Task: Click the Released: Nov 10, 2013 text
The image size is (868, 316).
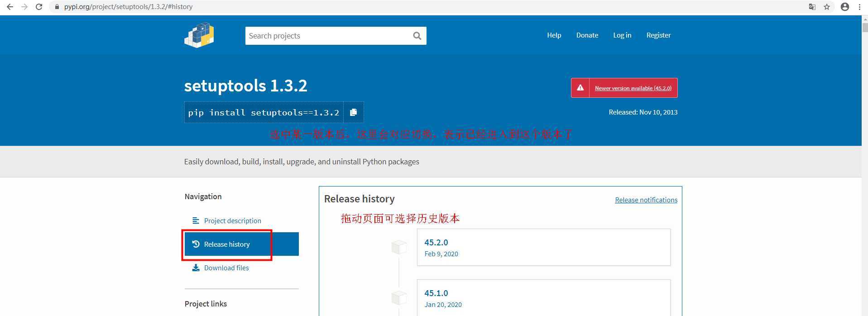Action: [643, 112]
